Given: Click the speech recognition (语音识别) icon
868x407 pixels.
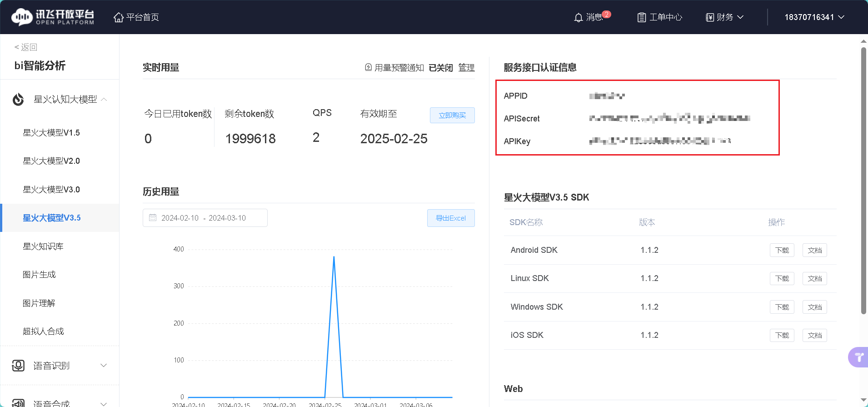Looking at the screenshot, I should 18,366.
